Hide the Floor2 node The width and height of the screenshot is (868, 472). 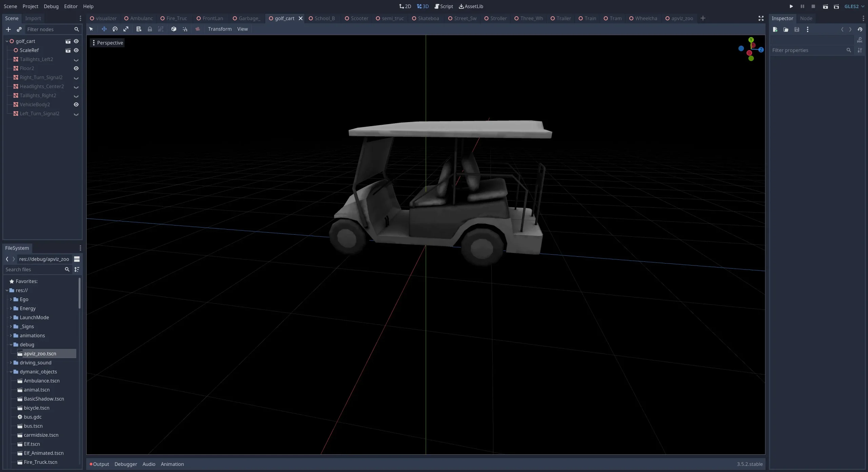[x=76, y=68]
